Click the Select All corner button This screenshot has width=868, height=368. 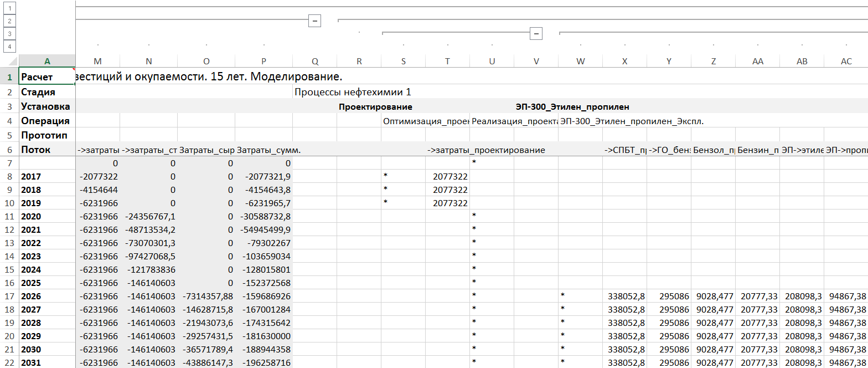pos(9,61)
